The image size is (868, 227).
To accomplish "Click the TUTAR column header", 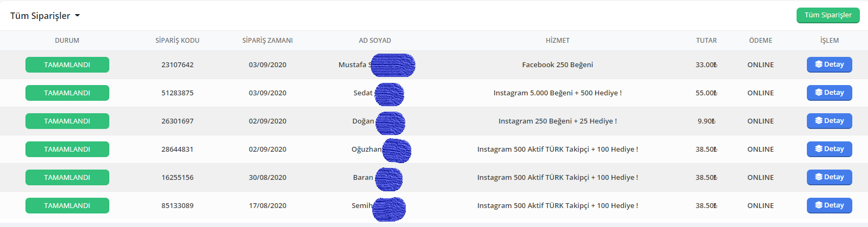I will (706, 41).
